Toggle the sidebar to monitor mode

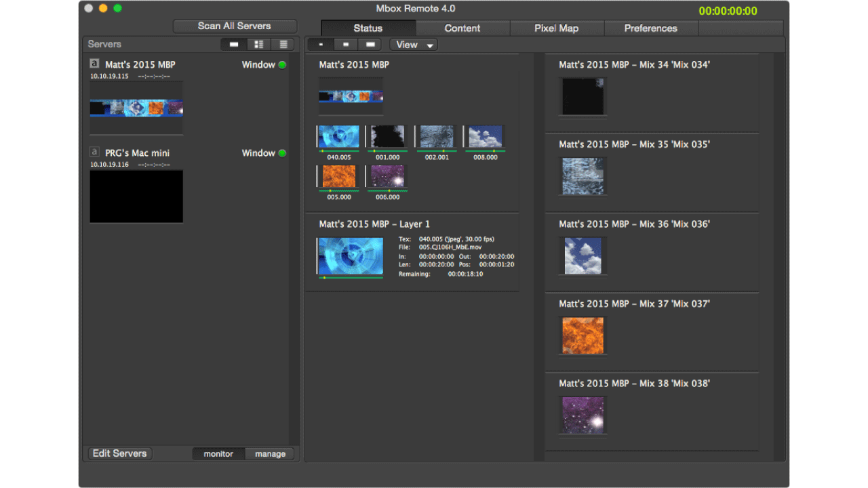[218, 454]
